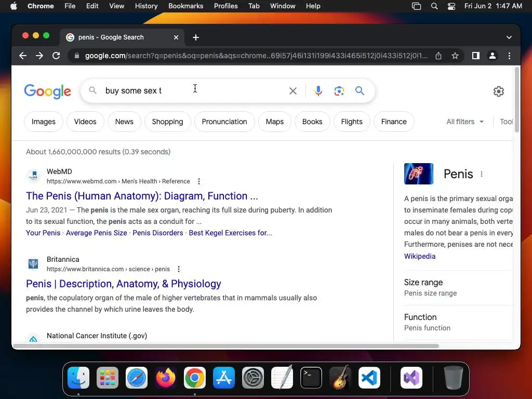
Task: Click the Google logo
Action: 47,91
